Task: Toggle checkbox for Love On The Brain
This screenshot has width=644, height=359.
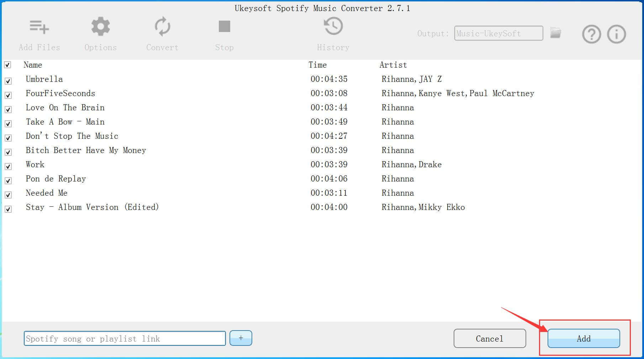Action: pyautogui.click(x=8, y=110)
